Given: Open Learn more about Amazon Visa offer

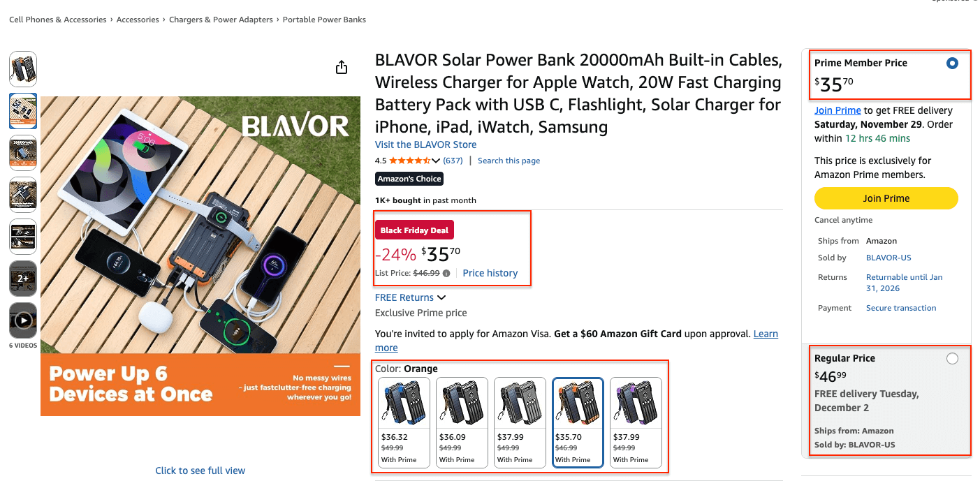Looking at the screenshot, I should [766, 334].
